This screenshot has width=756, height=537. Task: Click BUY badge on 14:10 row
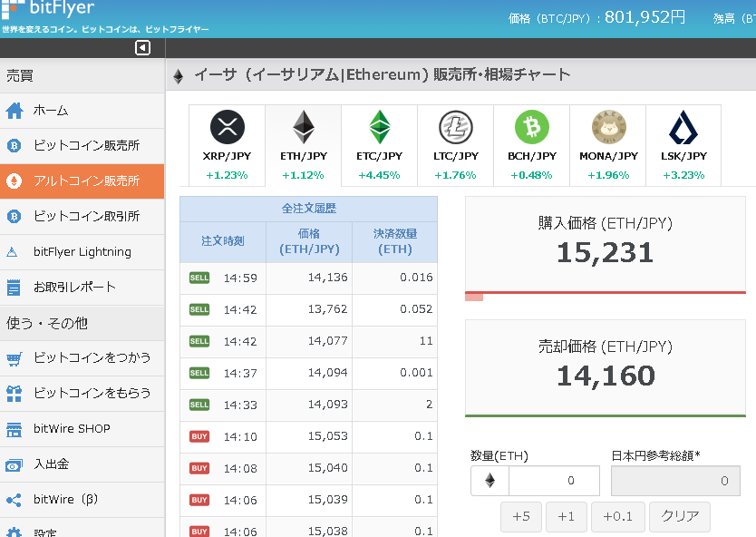[199, 436]
